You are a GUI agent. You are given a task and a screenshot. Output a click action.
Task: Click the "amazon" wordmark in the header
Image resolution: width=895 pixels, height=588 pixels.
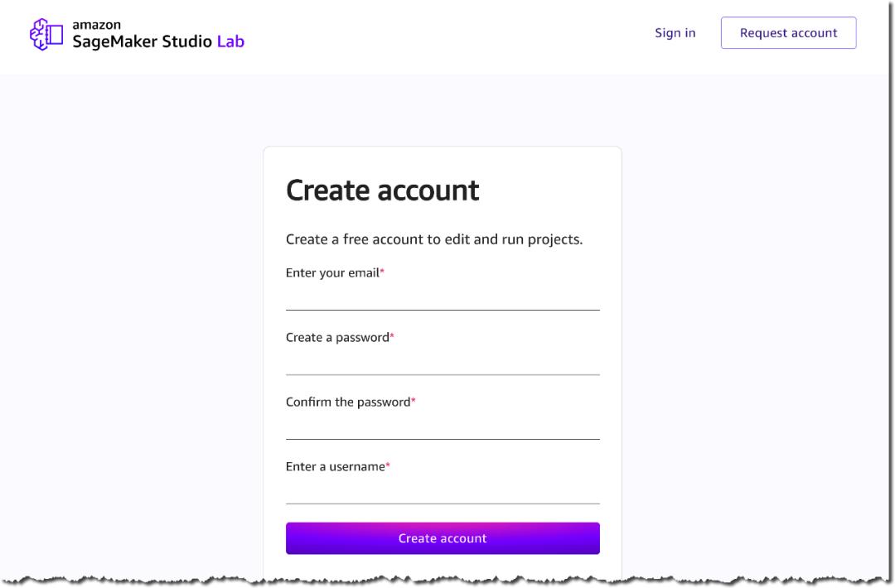(96, 25)
